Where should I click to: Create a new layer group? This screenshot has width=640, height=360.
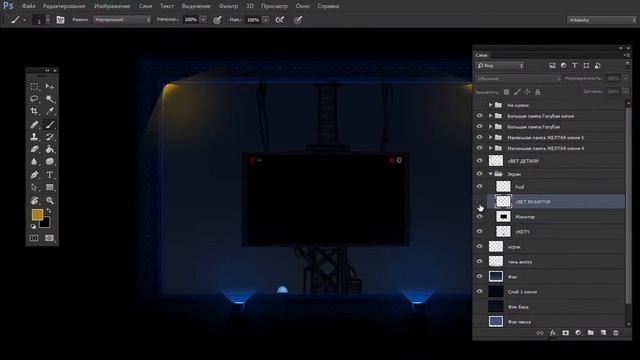coord(591,333)
